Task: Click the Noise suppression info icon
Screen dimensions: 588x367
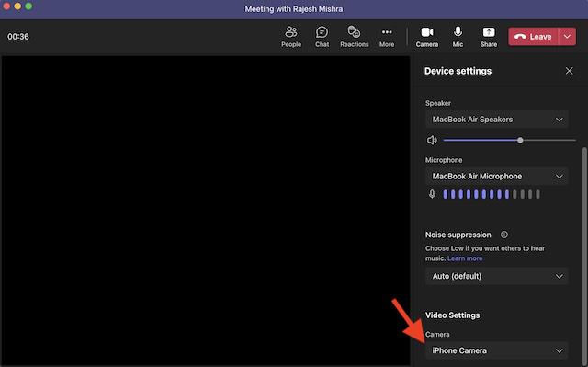Action: tap(504, 235)
